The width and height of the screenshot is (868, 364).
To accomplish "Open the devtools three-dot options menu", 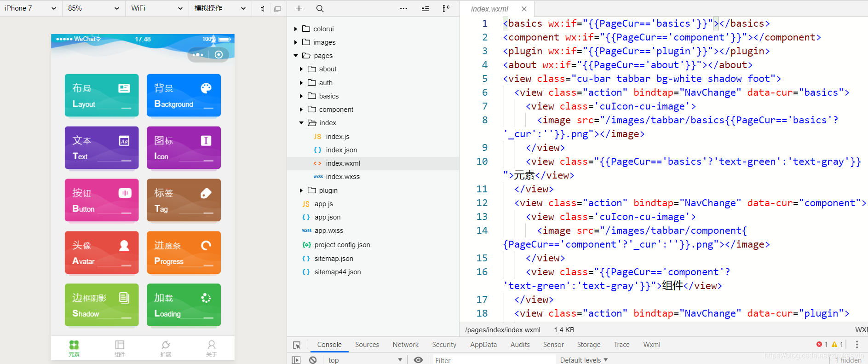I will 857,344.
